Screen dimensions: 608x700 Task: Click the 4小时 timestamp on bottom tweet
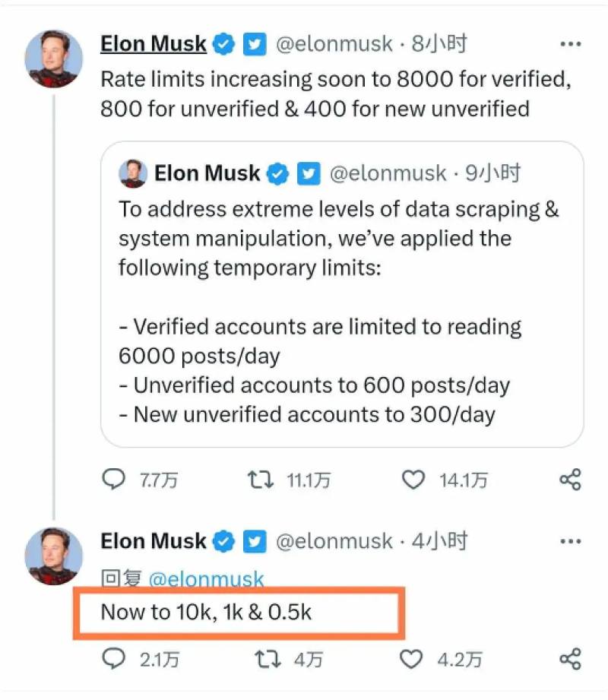point(440,541)
